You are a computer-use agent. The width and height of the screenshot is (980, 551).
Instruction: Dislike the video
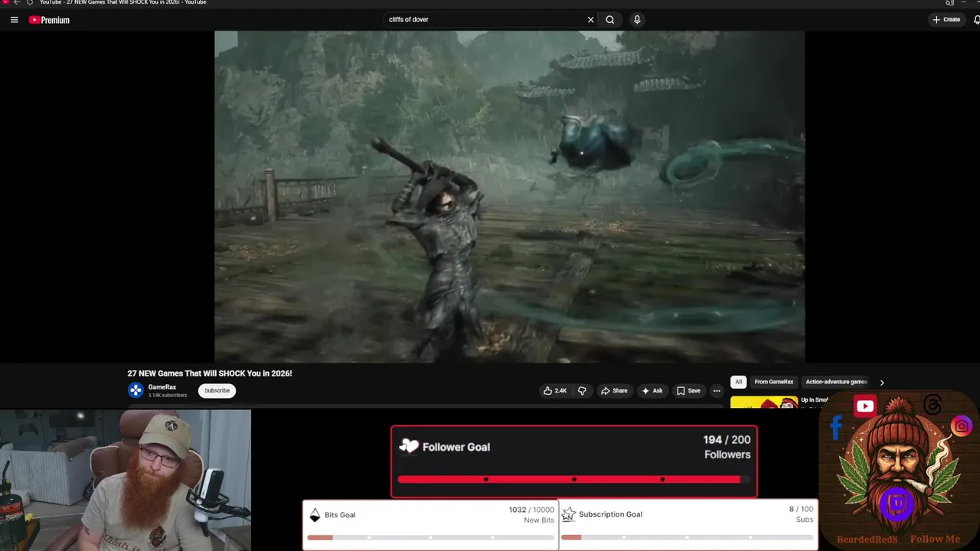click(x=582, y=391)
